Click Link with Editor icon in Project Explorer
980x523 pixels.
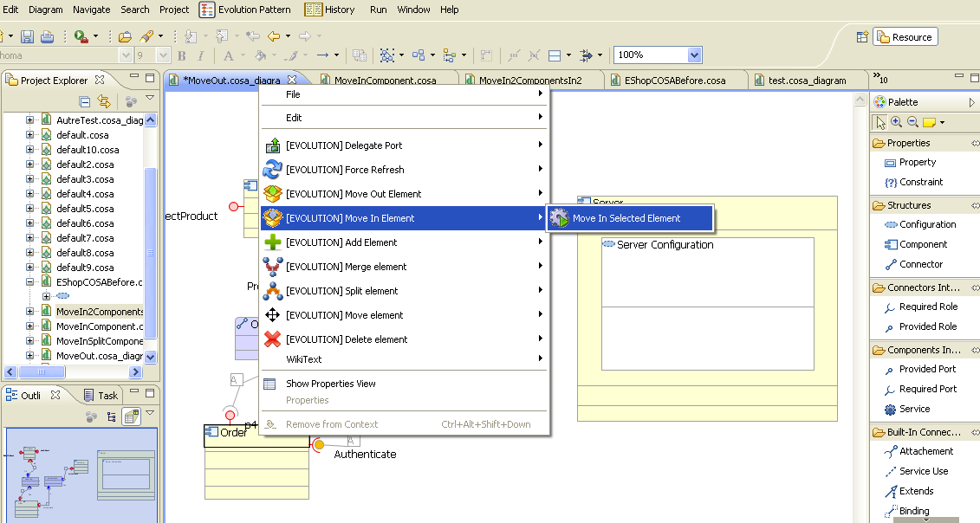(104, 101)
